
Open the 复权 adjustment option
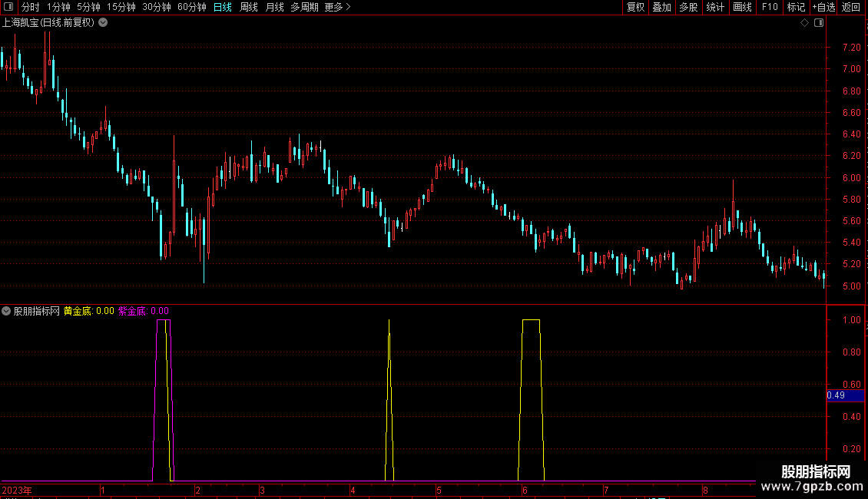635,7
